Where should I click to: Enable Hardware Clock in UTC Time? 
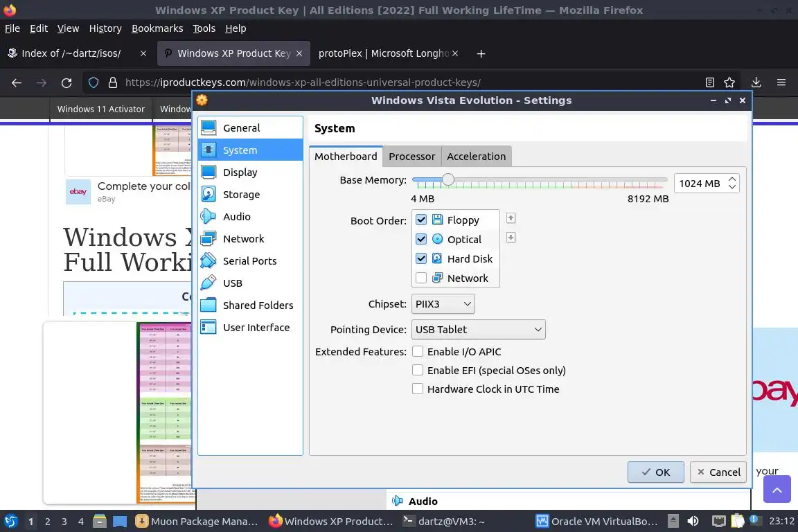pos(417,389)
